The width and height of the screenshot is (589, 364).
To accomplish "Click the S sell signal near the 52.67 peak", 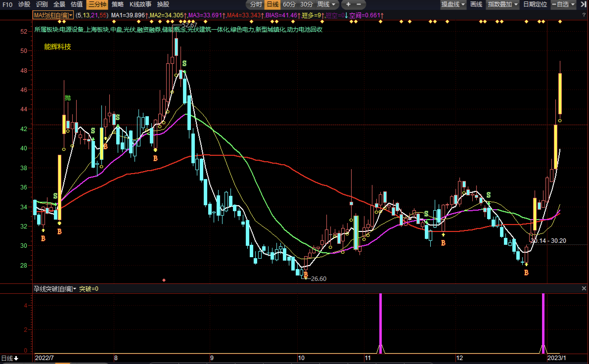I will click(184, 64).
